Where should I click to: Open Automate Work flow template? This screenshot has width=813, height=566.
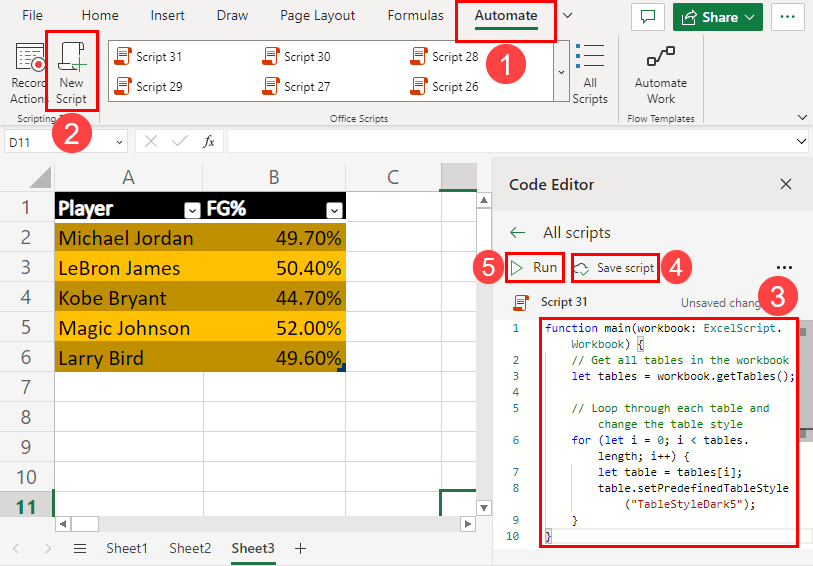(x=661, y=74)
